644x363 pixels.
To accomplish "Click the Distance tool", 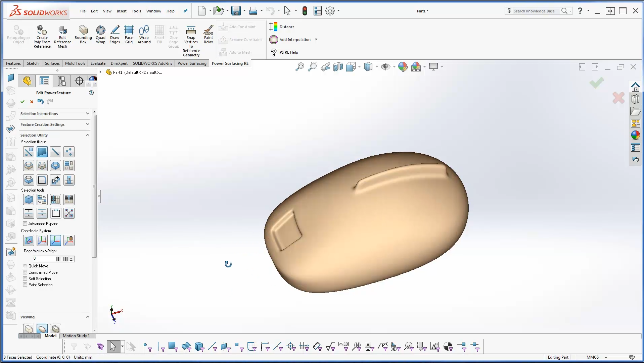I will tap(282, 27).
